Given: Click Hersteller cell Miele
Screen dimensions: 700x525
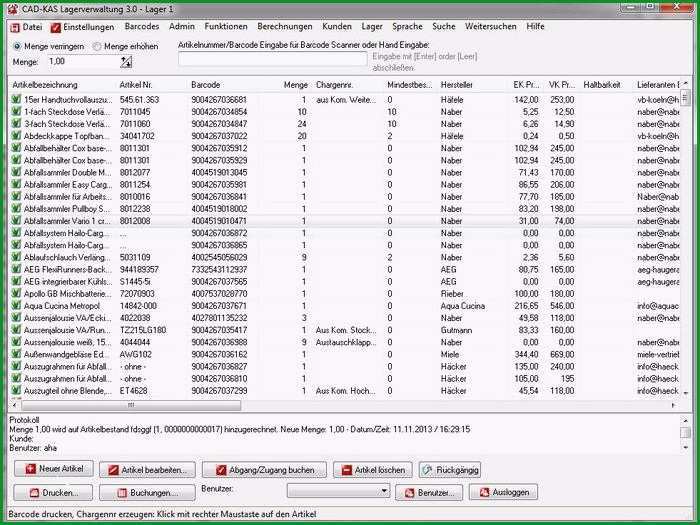Looking at the screenshot, I should [x=450, y=354].
